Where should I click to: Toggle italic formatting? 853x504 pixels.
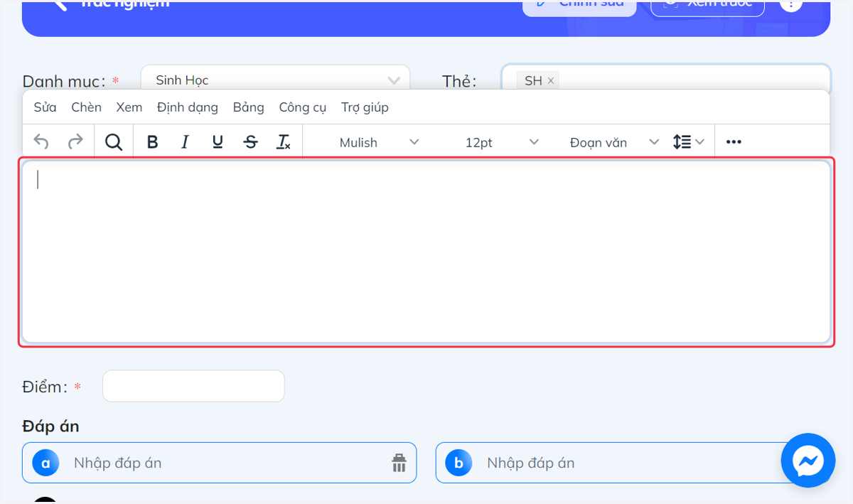(x=185, y=142)
